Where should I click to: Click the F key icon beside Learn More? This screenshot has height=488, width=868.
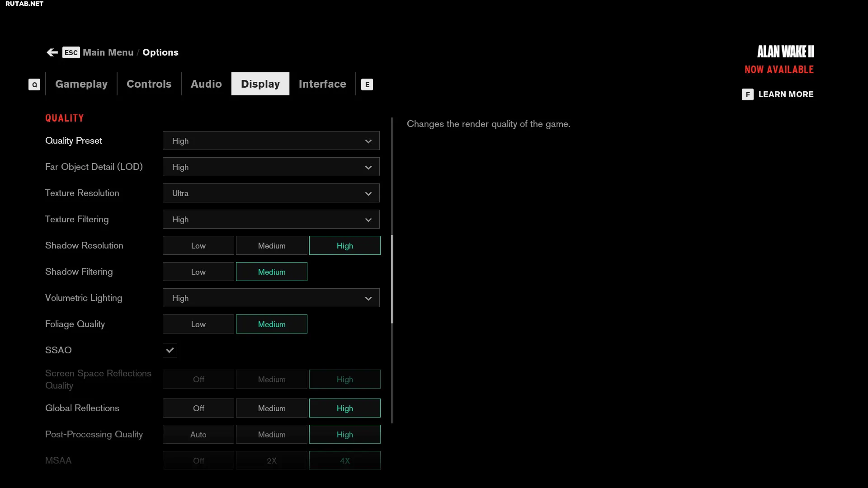tap(748, 94)
